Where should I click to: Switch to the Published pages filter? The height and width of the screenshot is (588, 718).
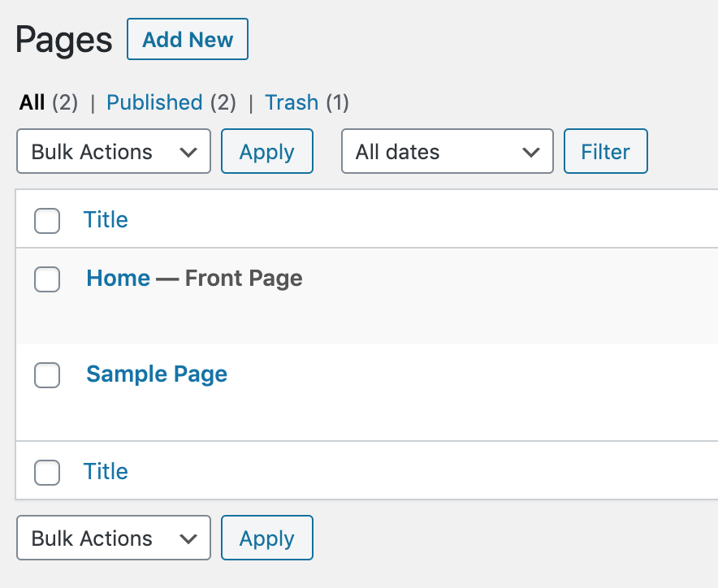tap(154, 102)
